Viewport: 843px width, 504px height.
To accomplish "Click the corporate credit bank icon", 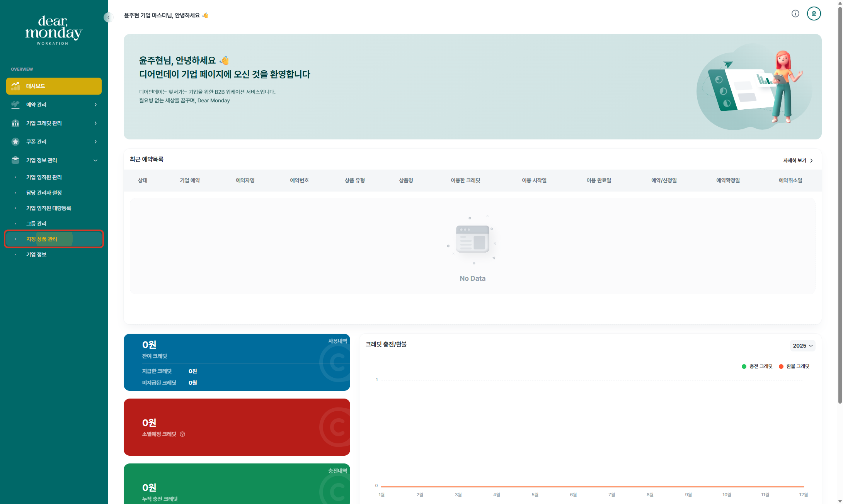I will [x=15, y=123].
